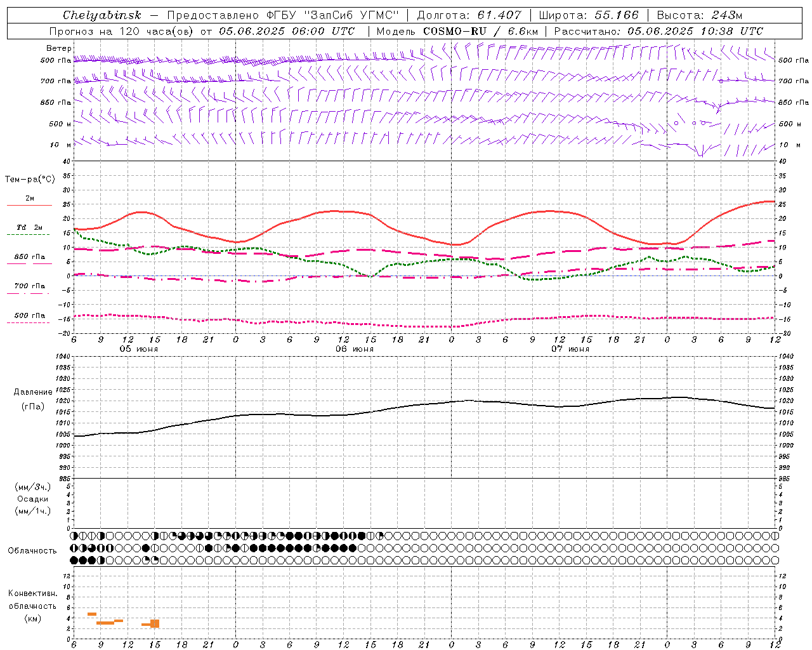Click the '07 июня' date label
Image resolution: width=812 pixels, height=650 pixels.
click(x=570, y=348)
